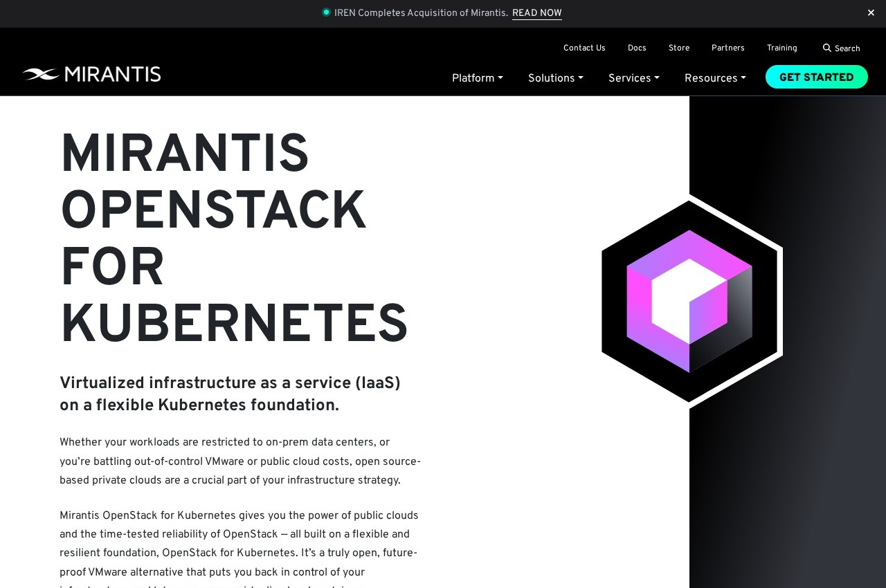Go to the Mirantis logo homepage
The width and height of the screenshot is (886, 588).
click(91, 74)
